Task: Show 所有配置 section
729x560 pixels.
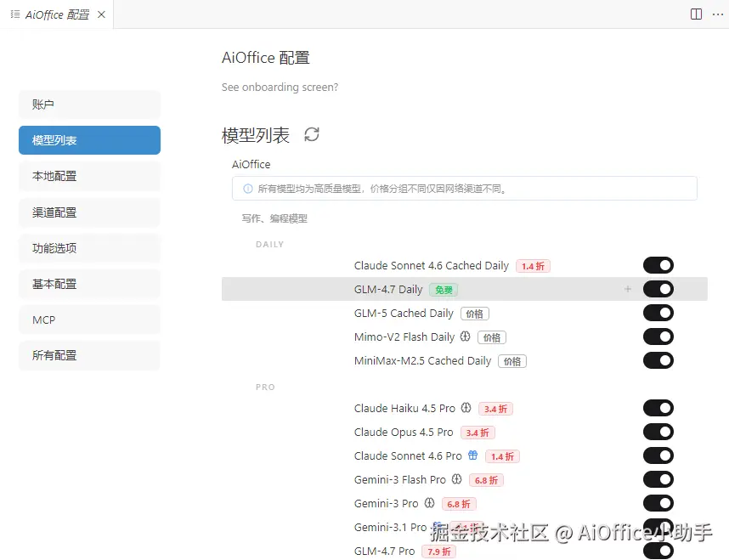Action: pos(89,355)
